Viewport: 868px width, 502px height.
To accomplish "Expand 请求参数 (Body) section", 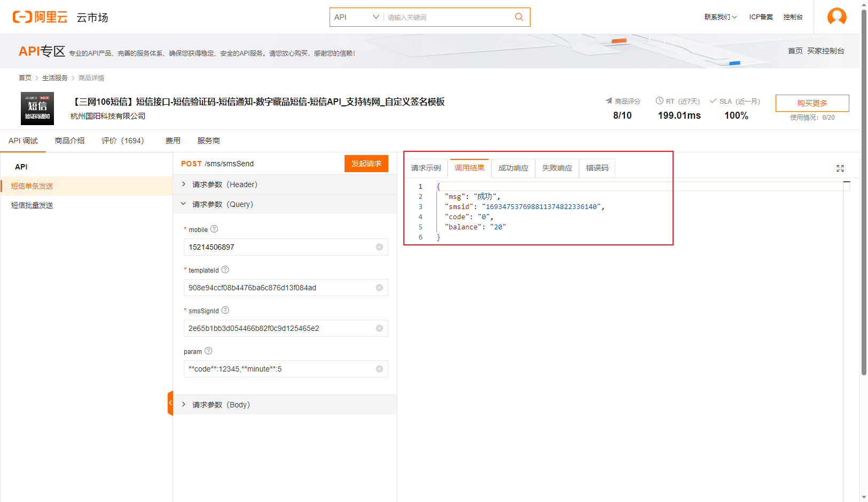I will click(285, 405).
